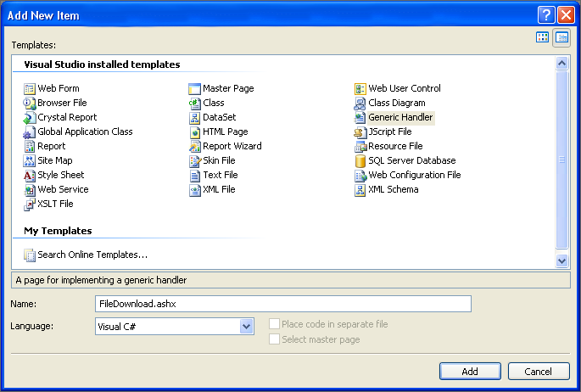Click the Search Online Templates... text

[92, 255]
